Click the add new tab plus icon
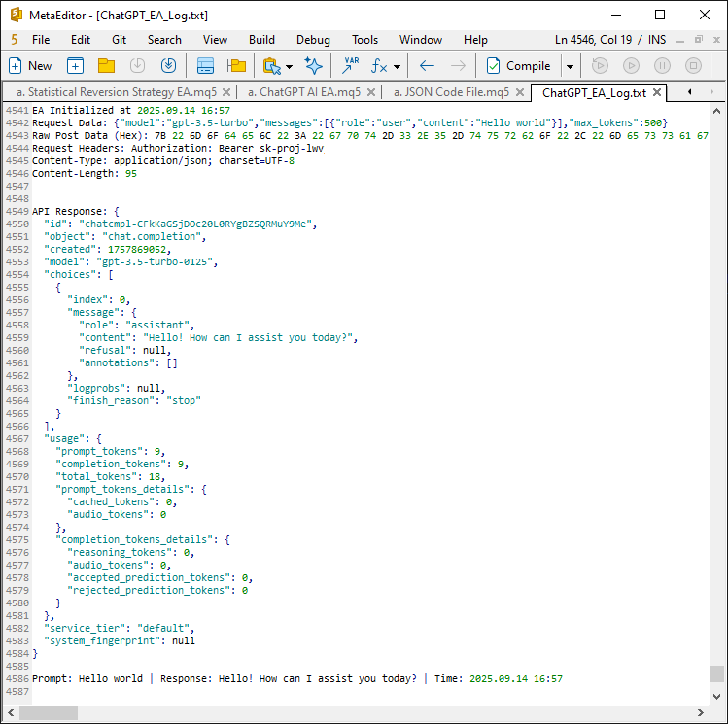 [x=75, y=66]
